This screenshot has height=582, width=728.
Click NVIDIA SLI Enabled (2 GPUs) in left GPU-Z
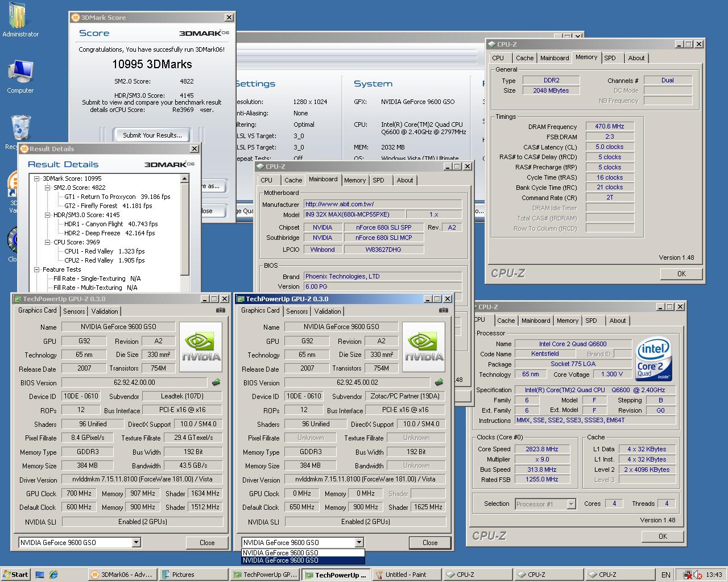[x=142, y=522]
